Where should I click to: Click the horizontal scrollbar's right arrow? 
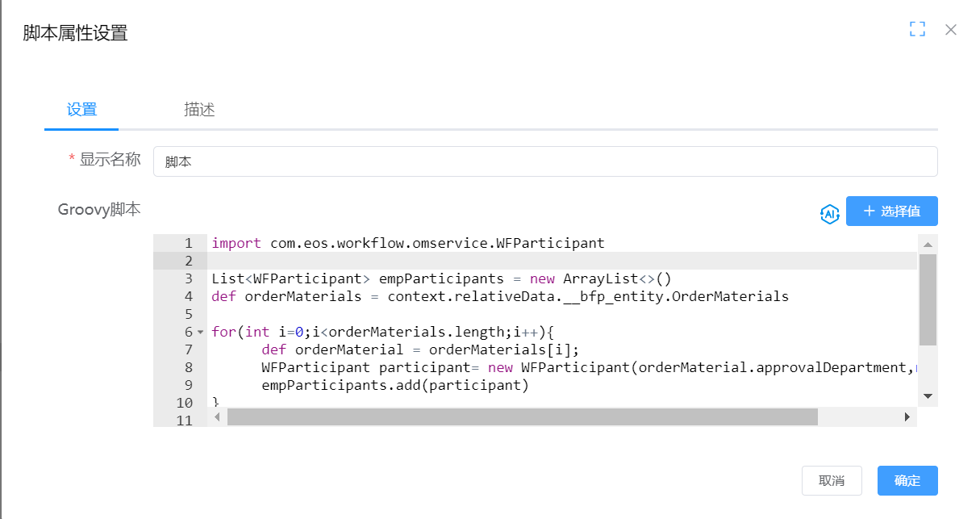click(x=907, y=417)
